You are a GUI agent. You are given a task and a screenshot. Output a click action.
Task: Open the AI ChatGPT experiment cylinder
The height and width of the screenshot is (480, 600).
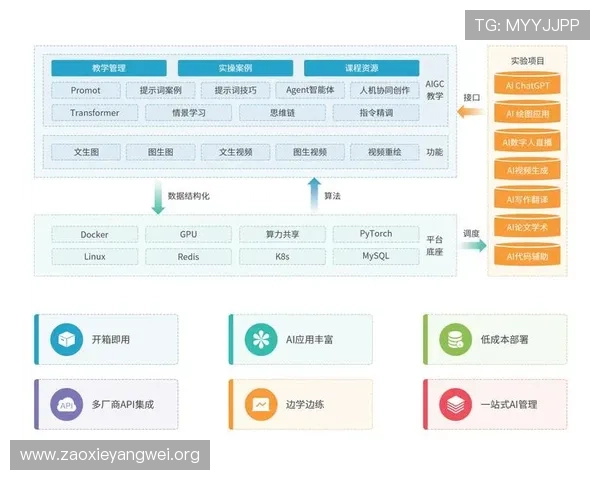tap(527, 83)
